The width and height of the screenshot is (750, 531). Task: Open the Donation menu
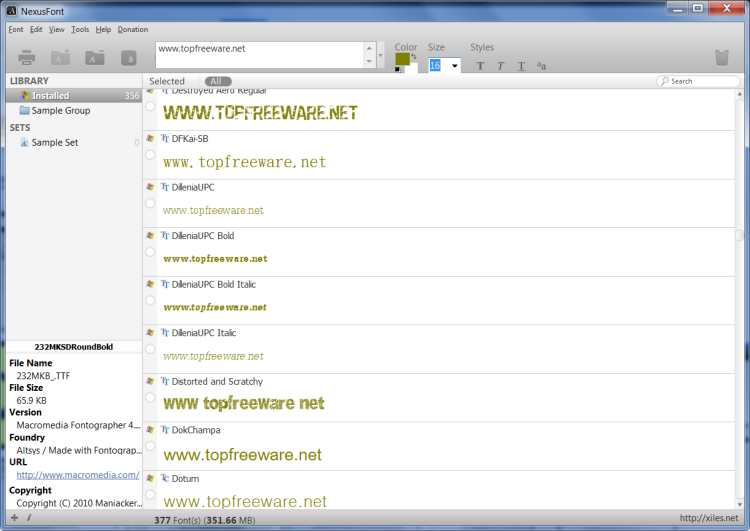coord(132,29)
